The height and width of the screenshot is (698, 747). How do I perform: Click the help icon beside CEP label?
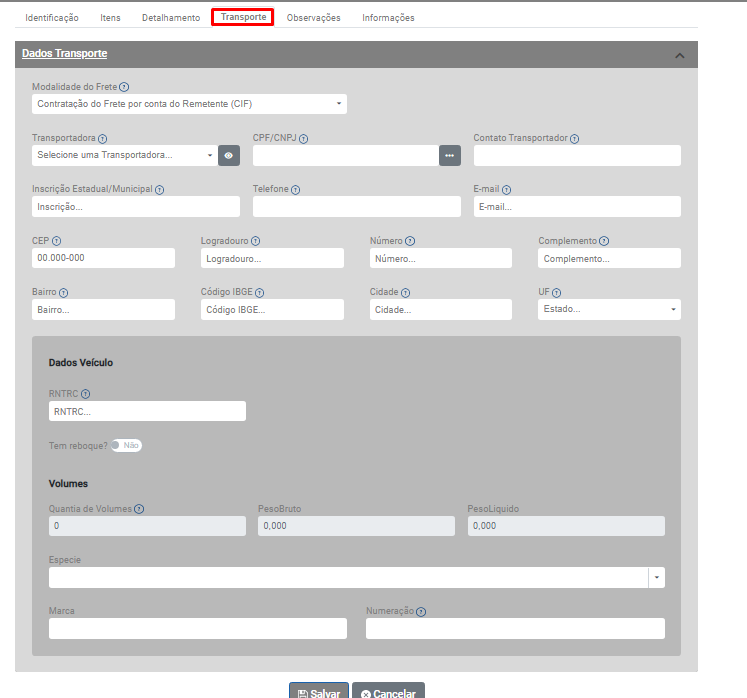(x=56, y=241)
